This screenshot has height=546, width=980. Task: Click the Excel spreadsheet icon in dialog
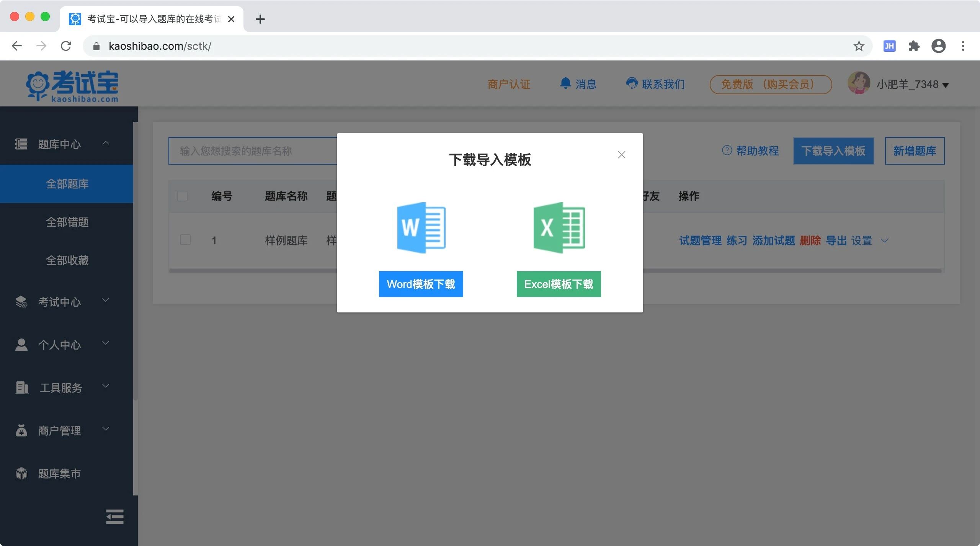[x=559, y=227]
